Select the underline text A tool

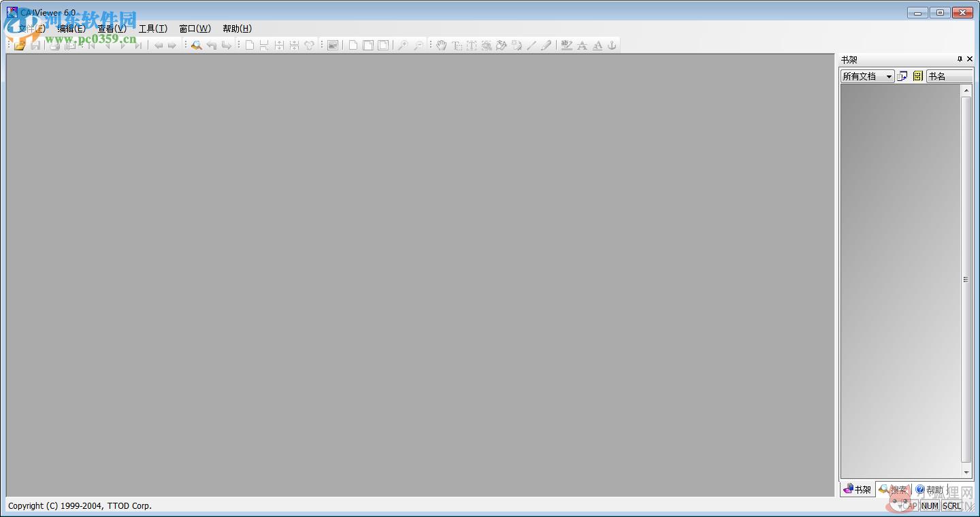tap(597, 45)
